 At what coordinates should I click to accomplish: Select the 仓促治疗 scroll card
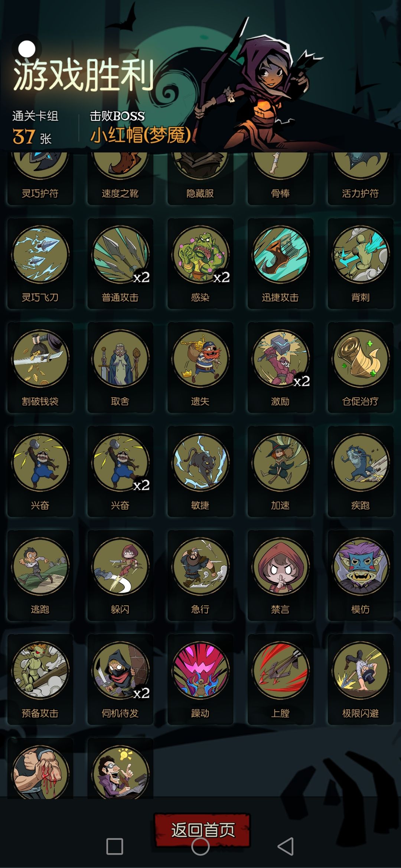coord(361,368)
